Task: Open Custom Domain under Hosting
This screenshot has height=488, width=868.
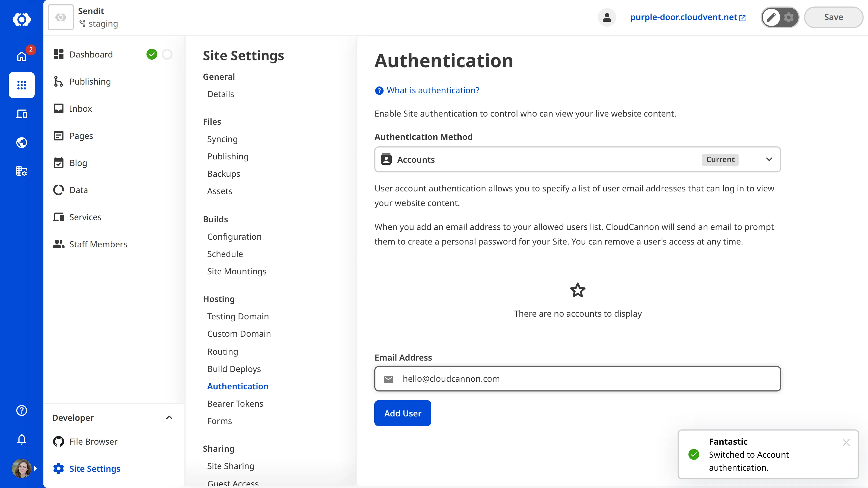Action: click(239, 334)
